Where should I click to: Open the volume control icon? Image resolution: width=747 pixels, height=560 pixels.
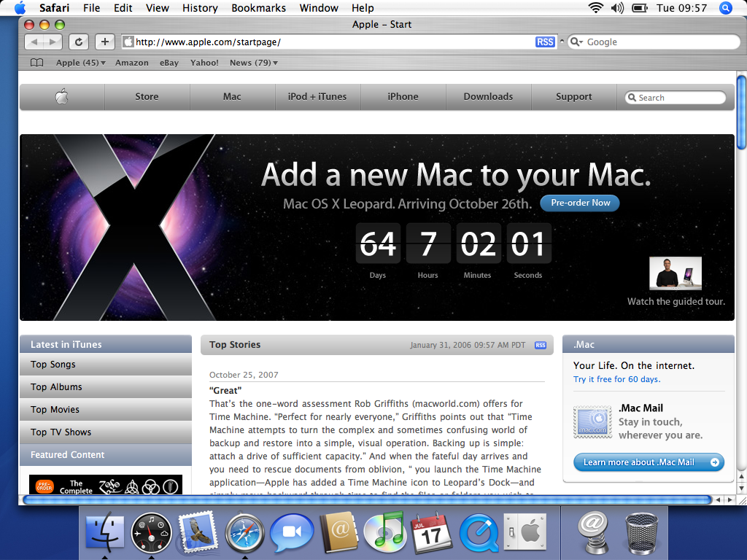pos(617,7)
